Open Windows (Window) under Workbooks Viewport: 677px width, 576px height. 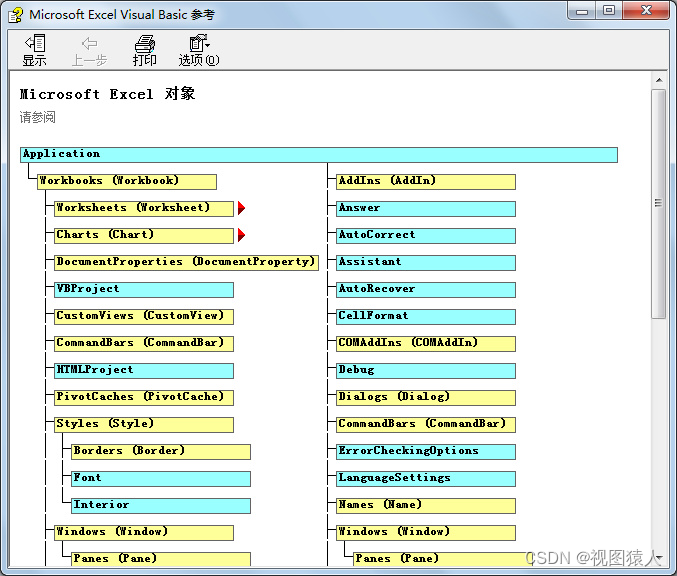pyautogui.click(x=144, y=533)
